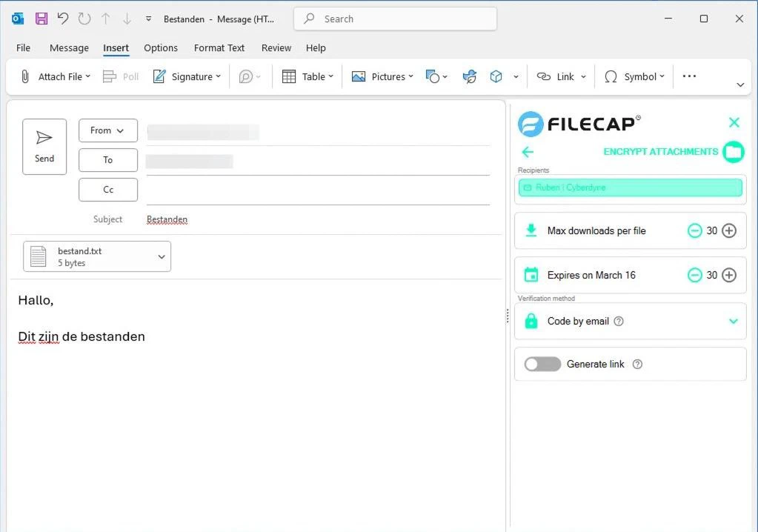
Task: Open the Link dropdown arrow
Action: (x=583, y=76)
